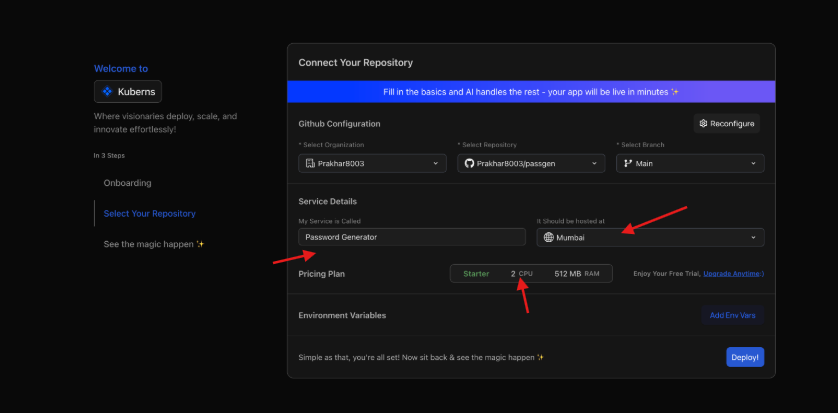Click the Password Generator service name field
The image size is (838, 413).
pyautogui.click(x=411, y=237)
